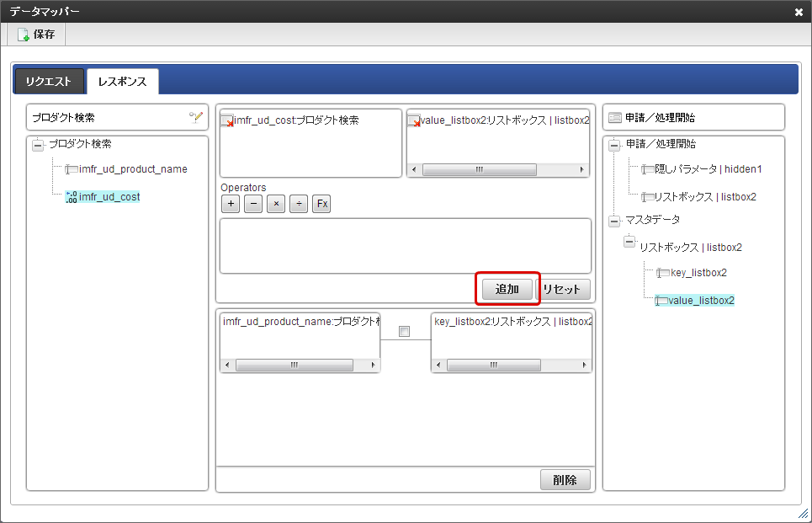Click the 削除 button

(x=565, y=480)
